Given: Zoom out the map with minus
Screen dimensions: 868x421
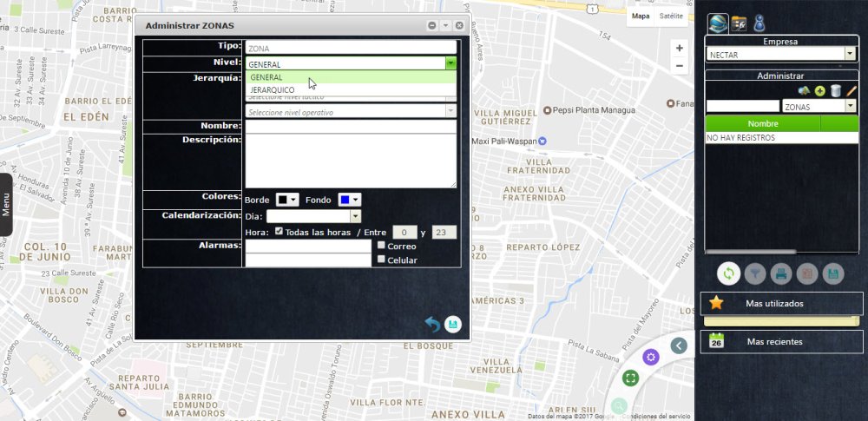Looking at the screenshot, I should [x=680, y=65].
